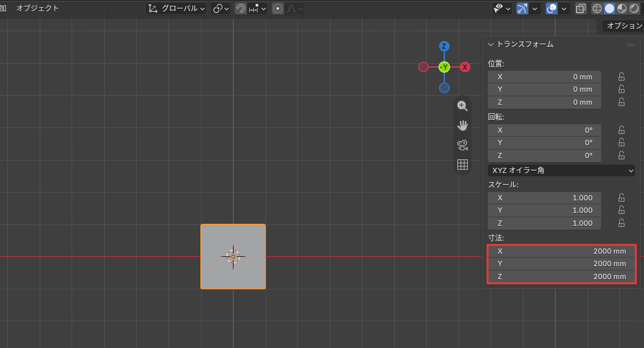Open the overlays options dropdown arrow
Viewport: 644px width, 348px height.
[x=564, y=8]
